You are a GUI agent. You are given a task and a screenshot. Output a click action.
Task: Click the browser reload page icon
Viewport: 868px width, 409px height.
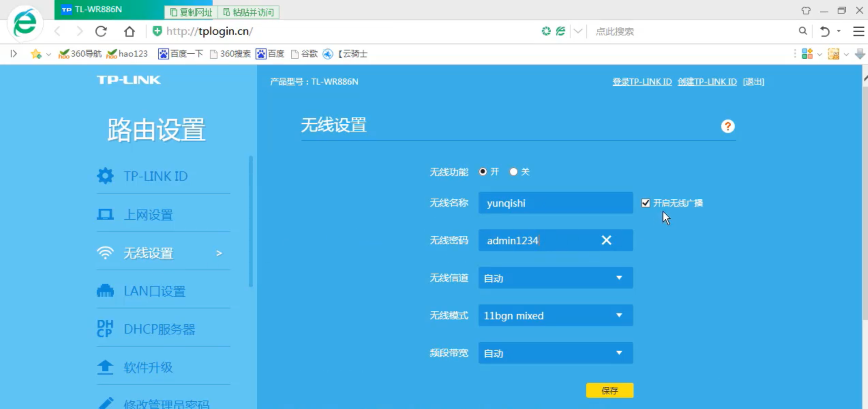point(101,31)
